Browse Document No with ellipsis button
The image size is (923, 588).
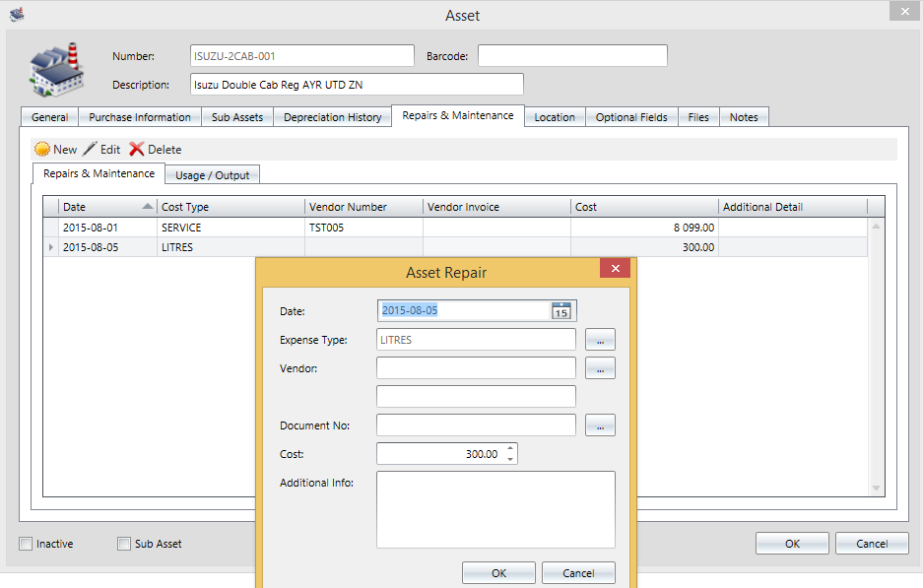pos(600,425)
